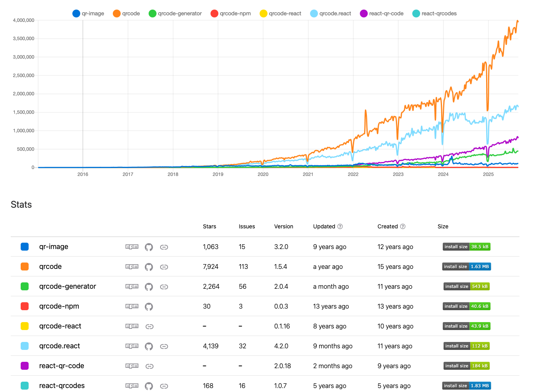Viewport: 535px width, 392px height.
Task: Open the homepage link icon for qr-image
Action: click(x=164, y=247)
